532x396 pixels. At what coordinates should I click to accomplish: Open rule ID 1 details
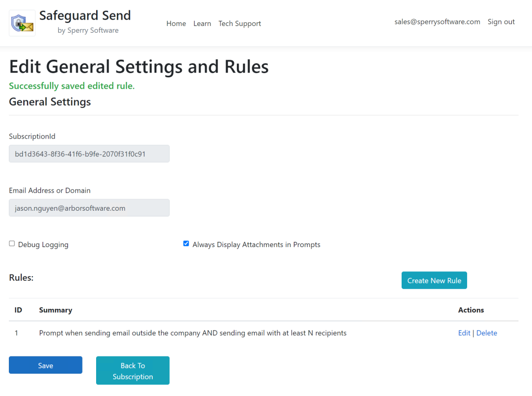click(16, 333)
